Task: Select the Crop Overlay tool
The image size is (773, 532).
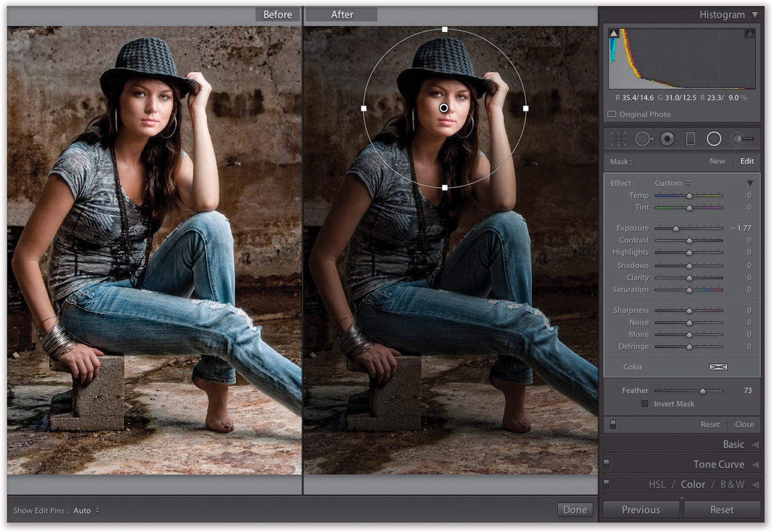Action: pyautogui.click(x=618, y=139)
